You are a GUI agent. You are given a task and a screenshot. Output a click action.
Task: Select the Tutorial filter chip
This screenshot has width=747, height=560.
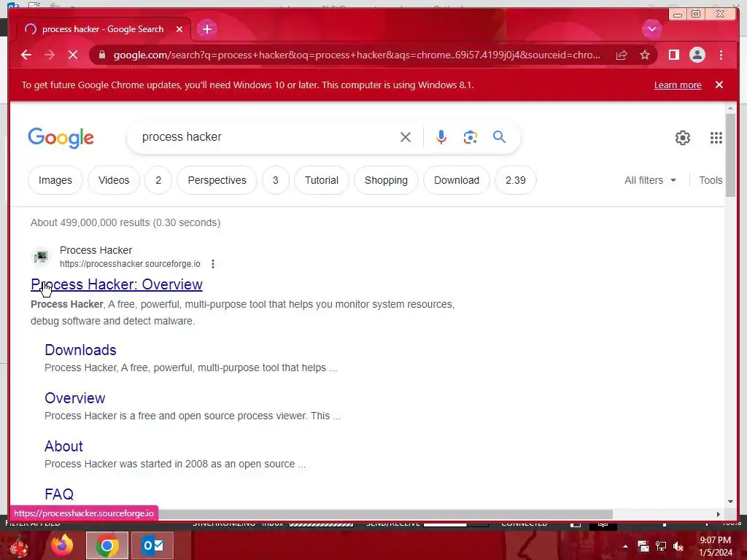[322, 181]
